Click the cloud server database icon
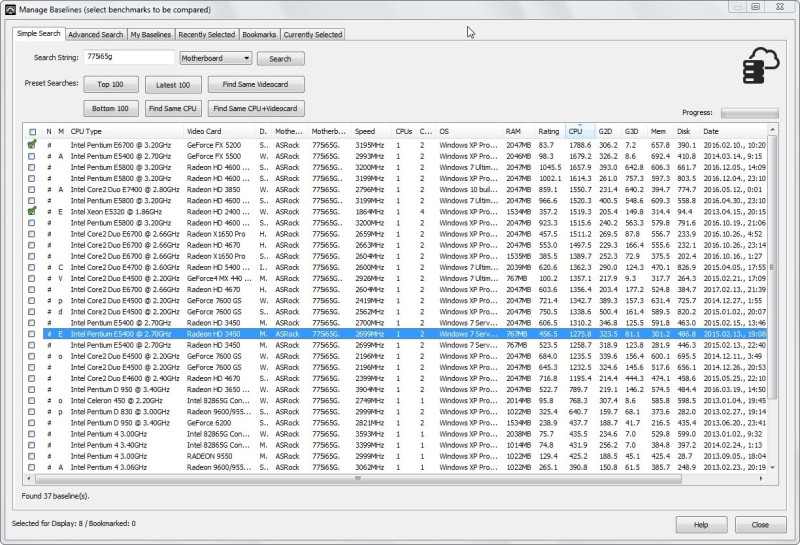 761,66
